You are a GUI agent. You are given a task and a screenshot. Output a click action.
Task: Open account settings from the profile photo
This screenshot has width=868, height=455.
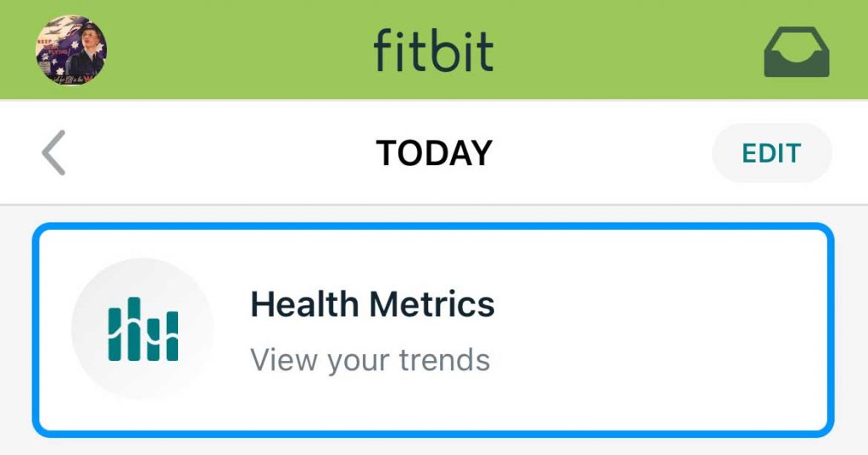[x=71, y=50]
